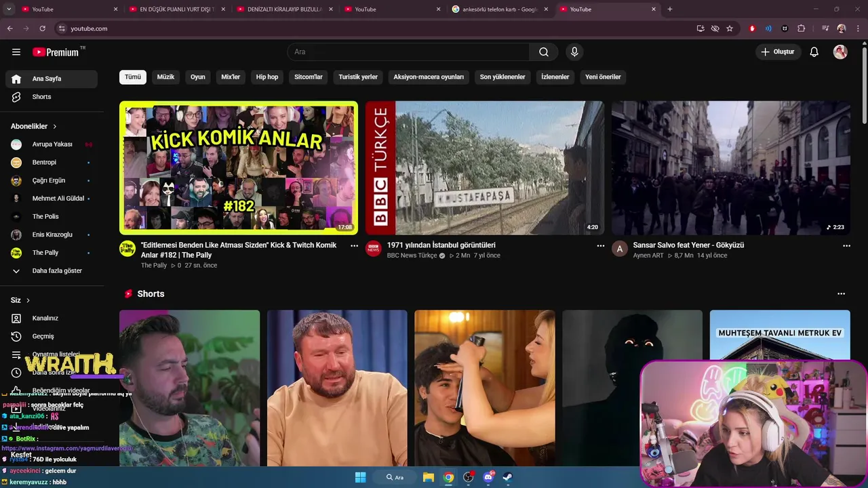The image size is (868, 488).
Task: Select the Sitcom'lar filter chip
Action: click(309, 77)
